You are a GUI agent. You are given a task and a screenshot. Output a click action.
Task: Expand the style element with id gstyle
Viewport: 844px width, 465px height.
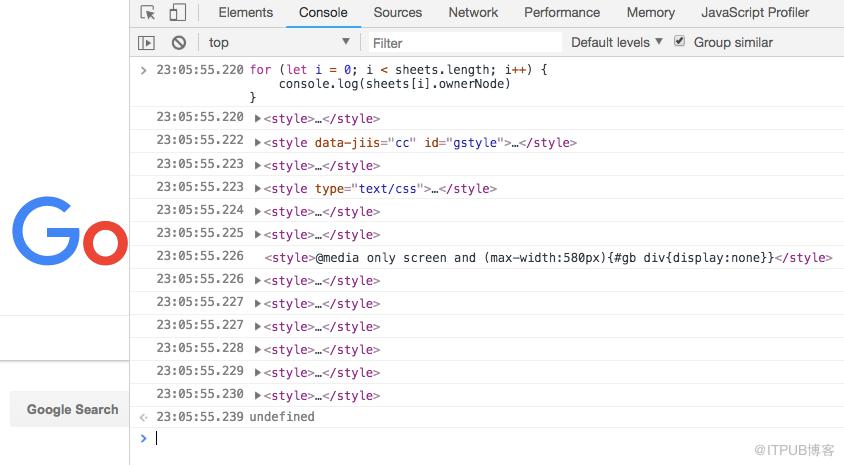(258, 143)
